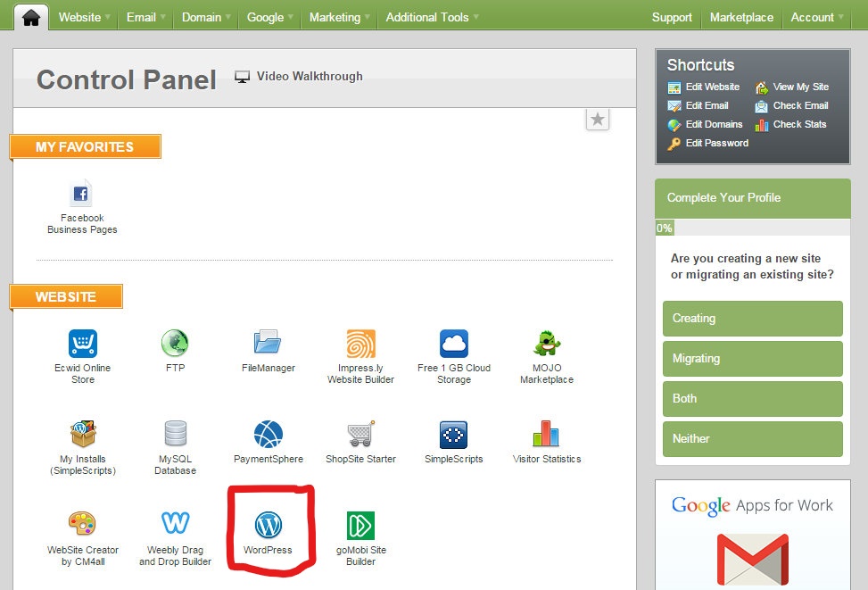Viewport: 868px width, 590px height.
Task: Expand the Website dropdown menu
Action: [85, 17]
